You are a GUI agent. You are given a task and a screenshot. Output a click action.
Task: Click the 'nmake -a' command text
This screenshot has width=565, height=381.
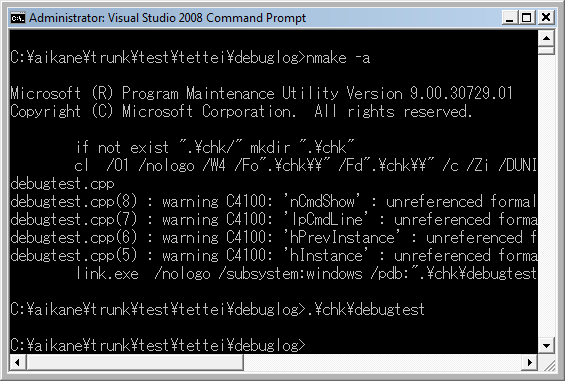[338, 58]
